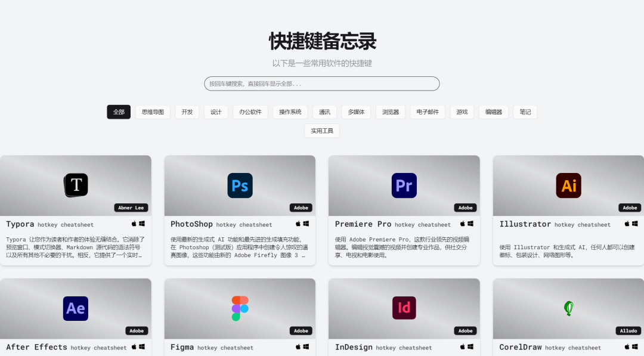This screenshot has height=356, width=644.
Task: Click the Windows icon on Figma card
Action: point(306,347)
